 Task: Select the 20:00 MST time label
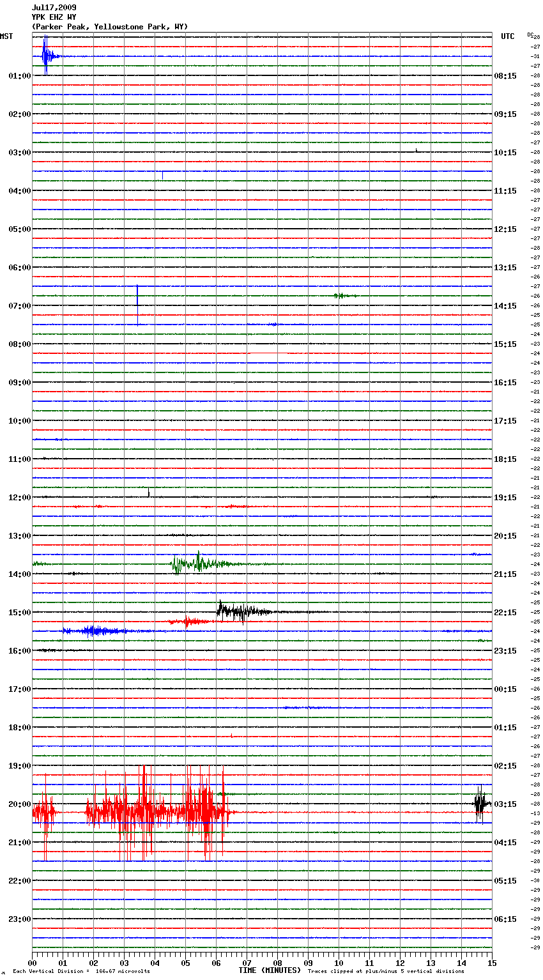(19, 804)
